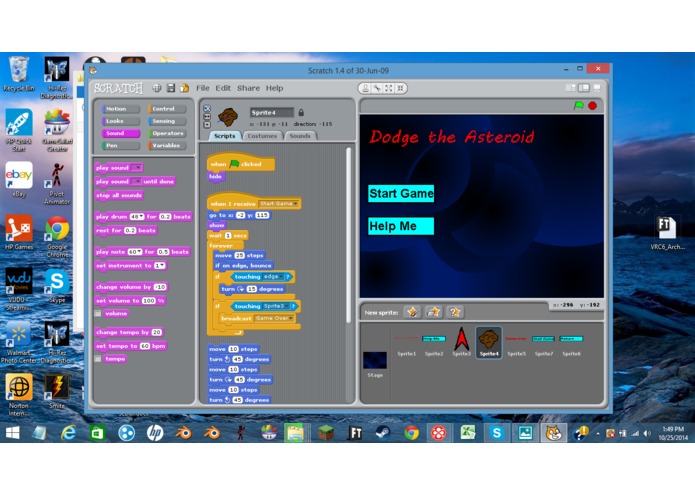
Task: Switch to the Sounds tab
Action: coord(300,136)
